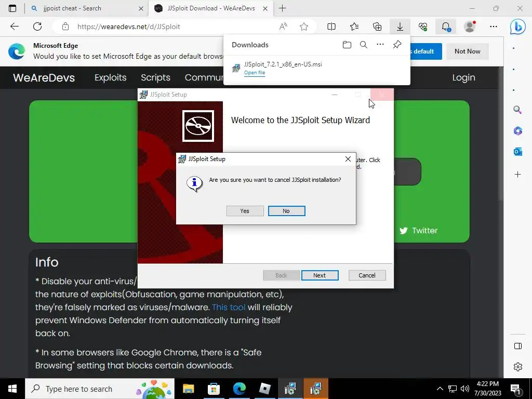Add this page to favorites star
This screenshot has height=399, width=532.
pos(303,26)
